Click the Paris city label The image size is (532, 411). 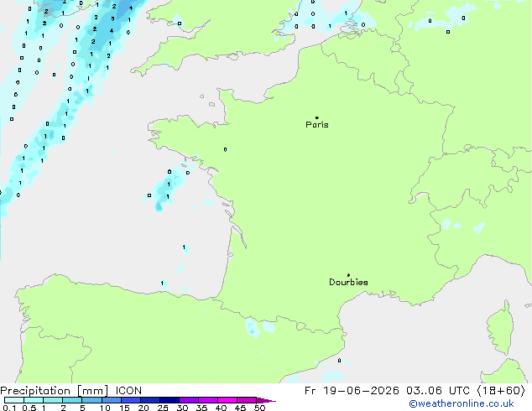[x=317, y=125]
